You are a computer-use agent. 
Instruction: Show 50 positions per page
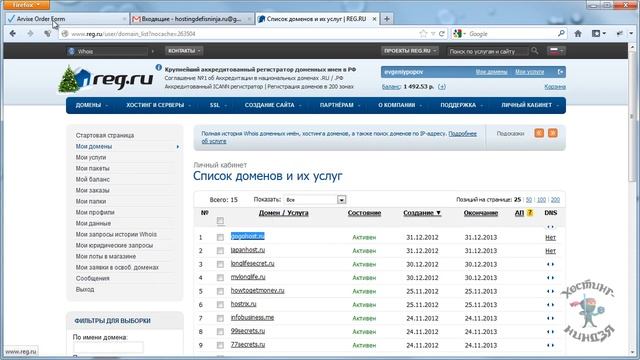[x=529, y=200]
